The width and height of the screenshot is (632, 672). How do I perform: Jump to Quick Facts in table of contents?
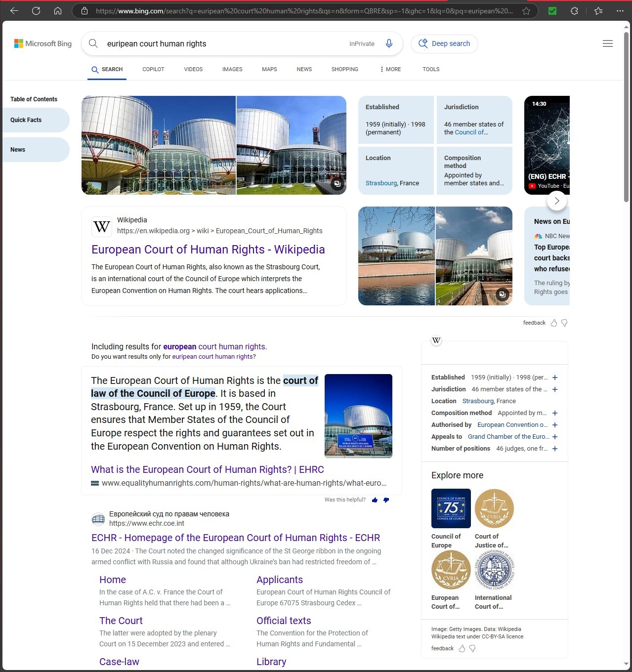(x=36, y=120)
